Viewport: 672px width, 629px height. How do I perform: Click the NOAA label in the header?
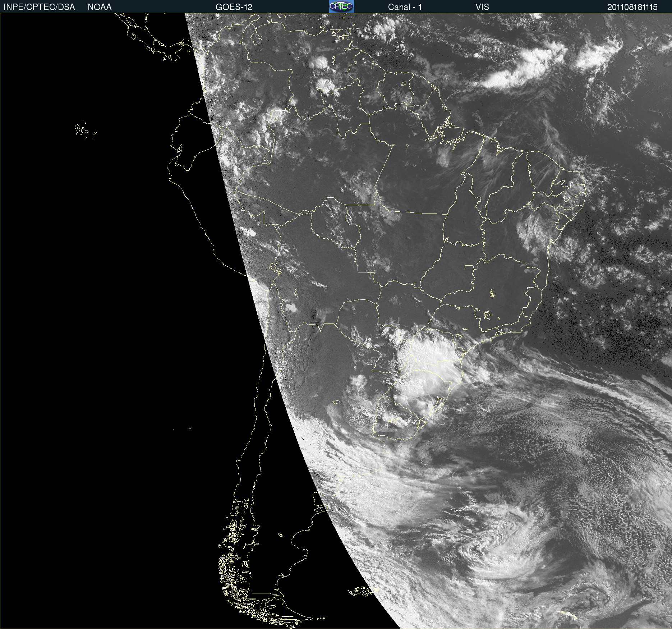coord(100,7)
